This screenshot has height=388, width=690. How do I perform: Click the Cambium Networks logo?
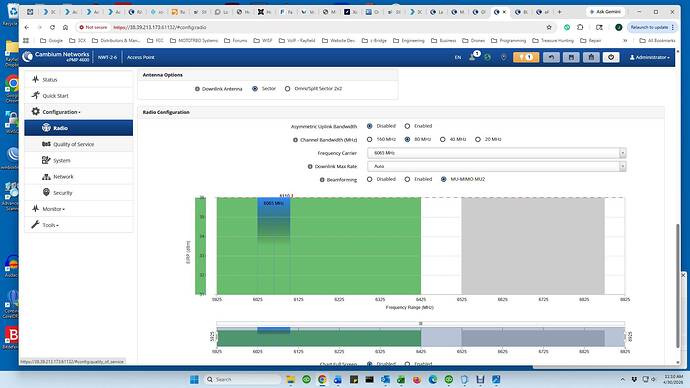pyautogui.click(x=56, y=57)
